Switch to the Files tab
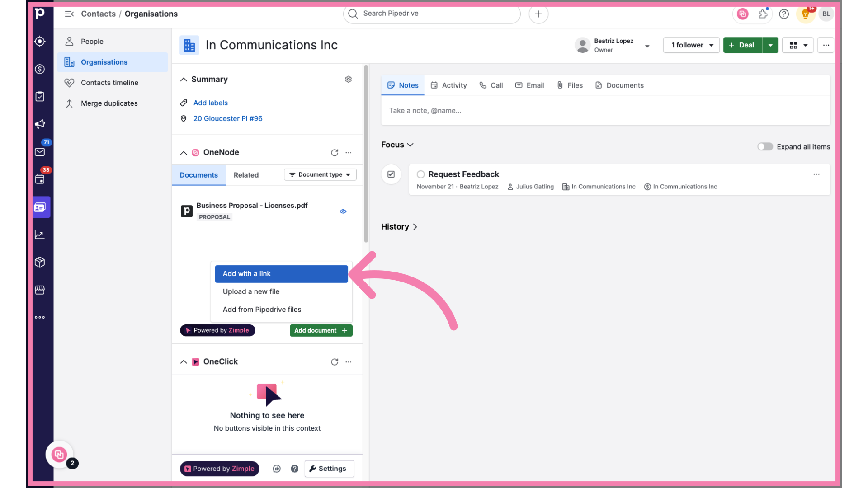This screenshot has height=488, width=868. pyautogui.click(x=570, y=85)
